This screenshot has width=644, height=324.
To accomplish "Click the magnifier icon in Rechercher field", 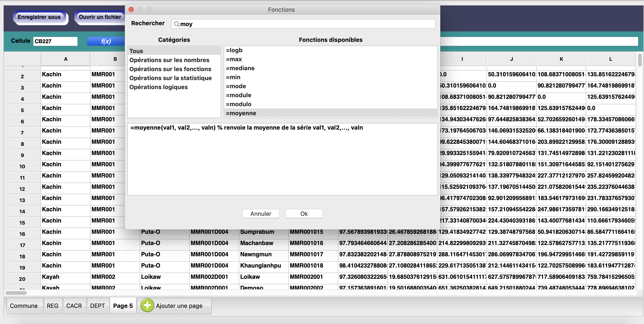I will (x=176, y=24).
